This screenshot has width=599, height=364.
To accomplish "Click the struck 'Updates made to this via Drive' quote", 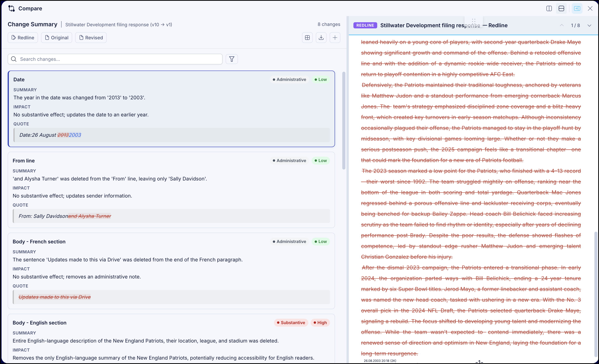I will (x=55, y=297).
